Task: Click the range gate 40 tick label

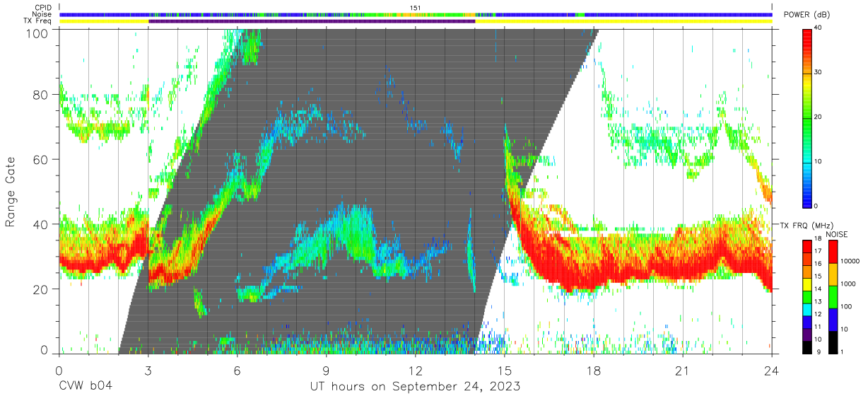Action: [40, 224]
